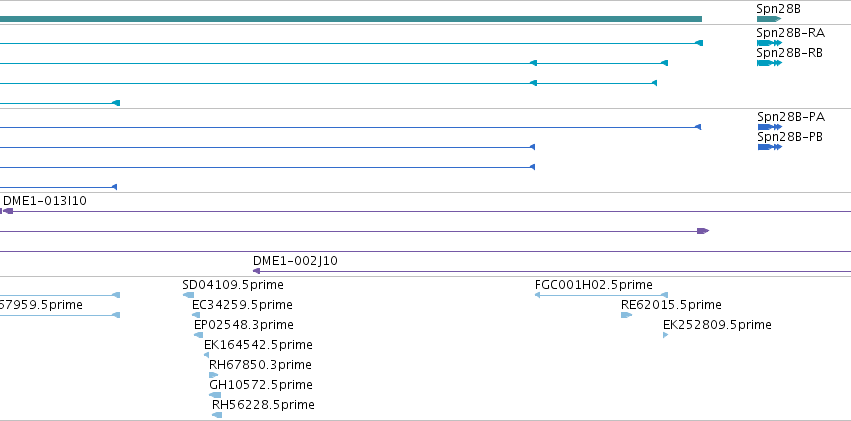Select the RE62015.5prime EST glyph
The height and width of the screenshot is (421, 851).
tap(626, 315)
